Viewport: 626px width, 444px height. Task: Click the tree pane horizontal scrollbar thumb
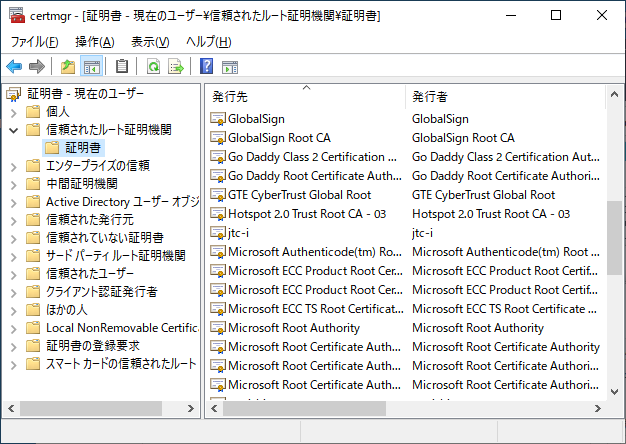(x=91, y=408)
